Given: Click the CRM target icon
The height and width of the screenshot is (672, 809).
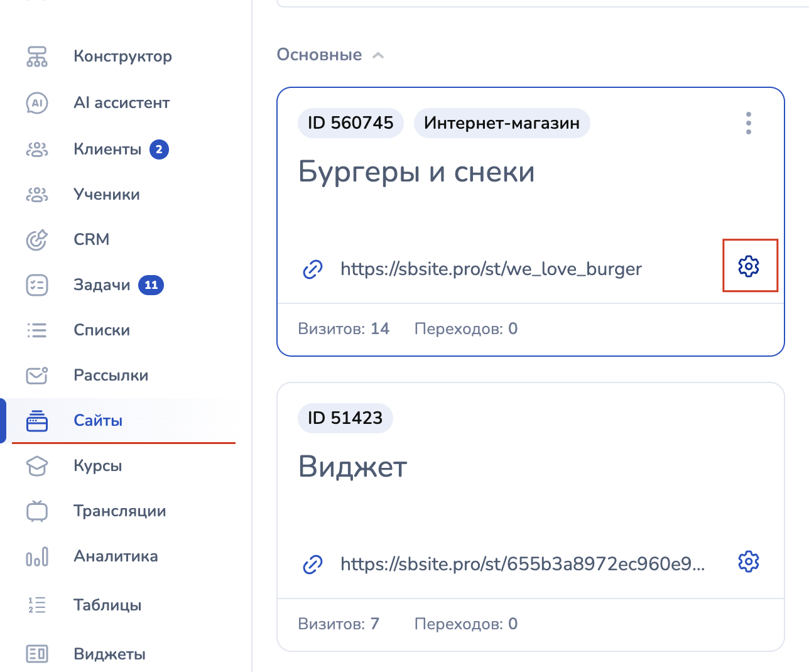Looking at the screenshot, I should (x=37, y=240).
